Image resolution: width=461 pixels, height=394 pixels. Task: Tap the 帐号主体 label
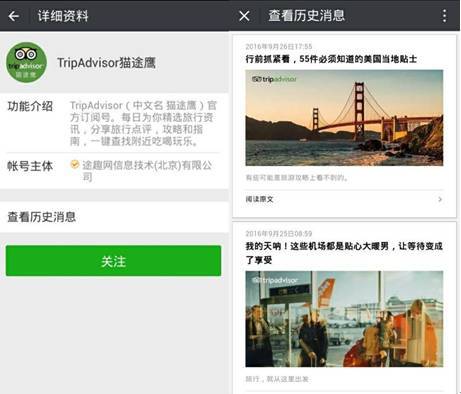30,166
